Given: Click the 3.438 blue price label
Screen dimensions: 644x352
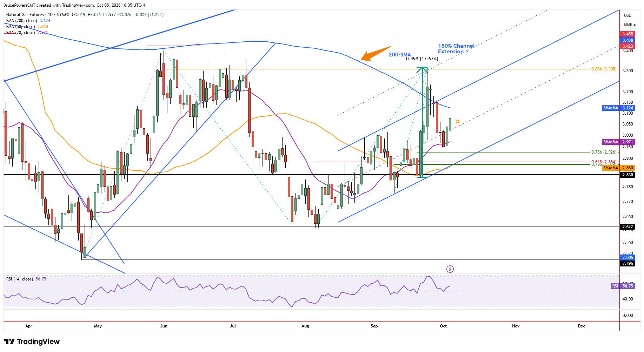Looking at the screenshot, I should [x=628, y=40].
